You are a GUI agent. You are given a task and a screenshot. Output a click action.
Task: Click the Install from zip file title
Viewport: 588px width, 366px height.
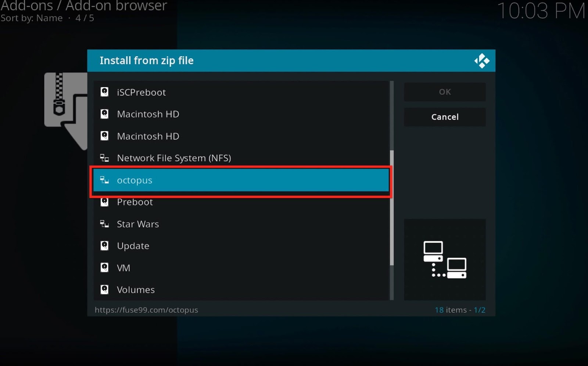147,61
